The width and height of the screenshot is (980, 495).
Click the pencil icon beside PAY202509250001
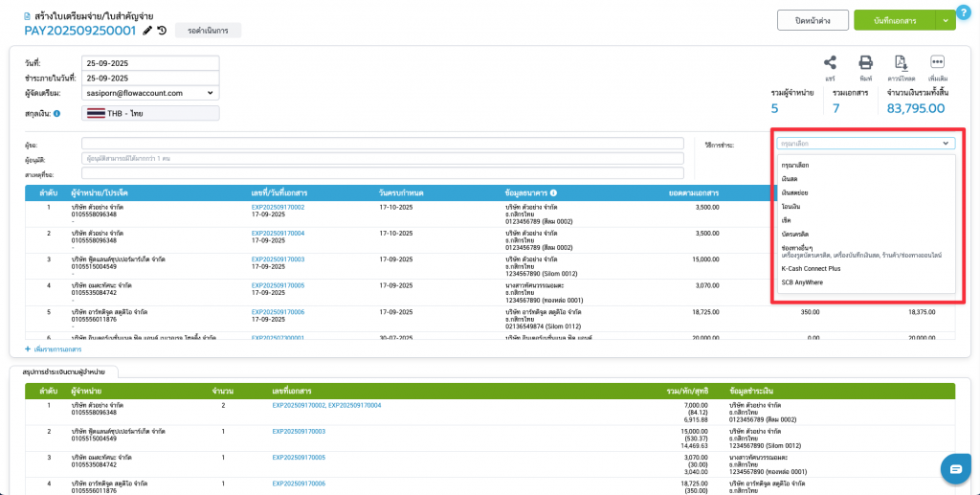pyautogui.click(x=147, y=31)
